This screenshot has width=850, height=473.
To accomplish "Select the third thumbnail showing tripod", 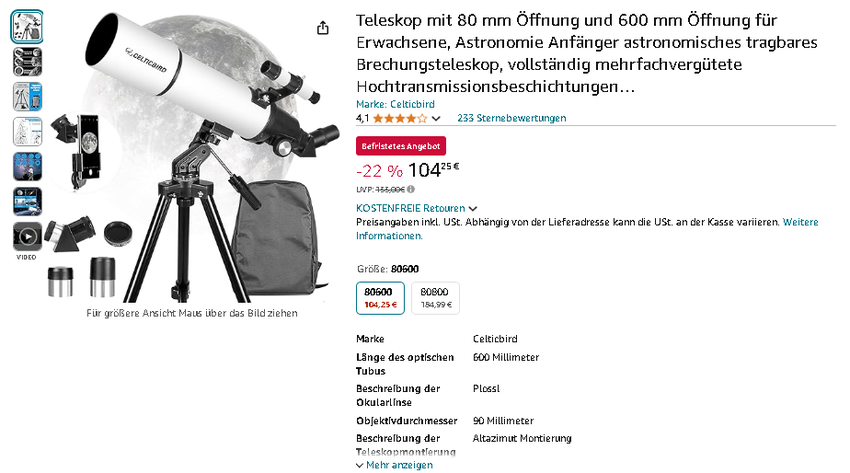I will tap(27, 96).
